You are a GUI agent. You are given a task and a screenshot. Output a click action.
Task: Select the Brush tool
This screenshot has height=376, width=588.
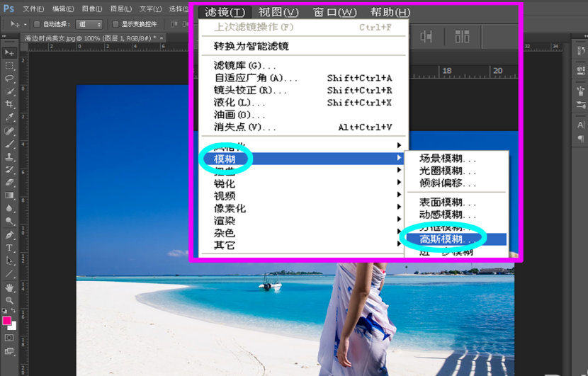point(9,144)
